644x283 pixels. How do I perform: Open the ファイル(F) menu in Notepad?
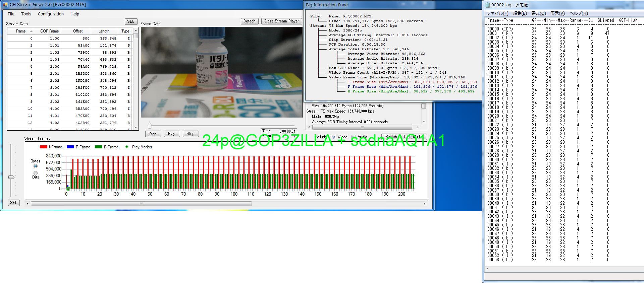pos(497,13)
